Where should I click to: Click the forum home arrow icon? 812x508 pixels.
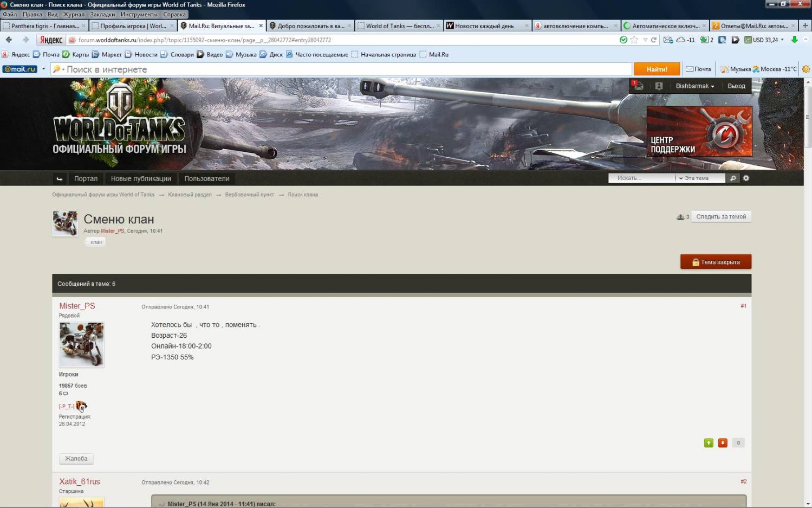pyautogui.click(x=60, y=178)
